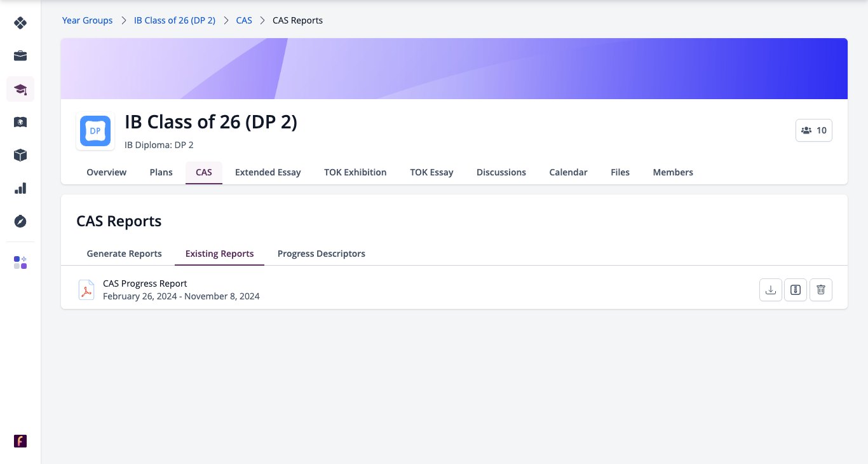Open the bar chart analytics sidebar icon

(20, 188)
